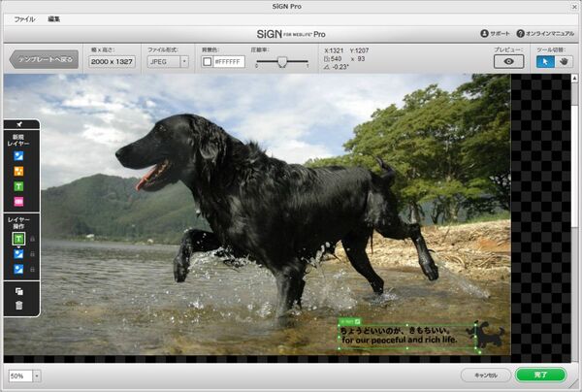The width and height of the screenshot is (582, 392).
Task: Toggle preview with the eye button
Action: (x=508, y=62)
